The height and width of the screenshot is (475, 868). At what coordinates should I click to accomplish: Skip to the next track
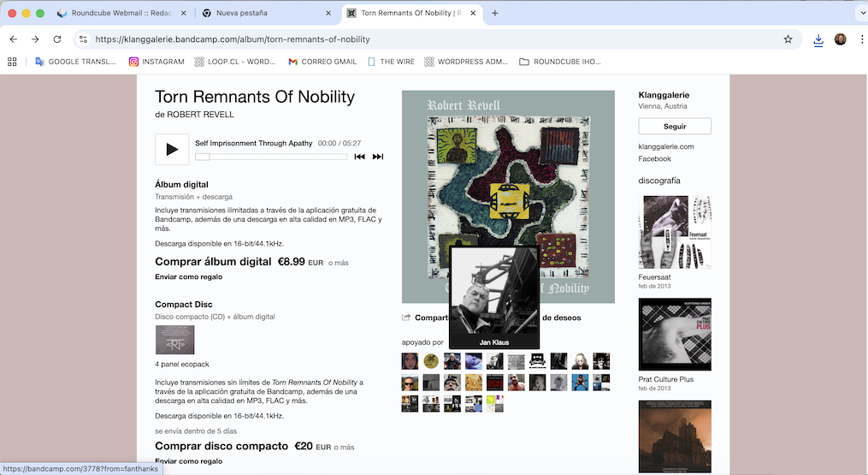pyautogui.click(x=378, y=157)
